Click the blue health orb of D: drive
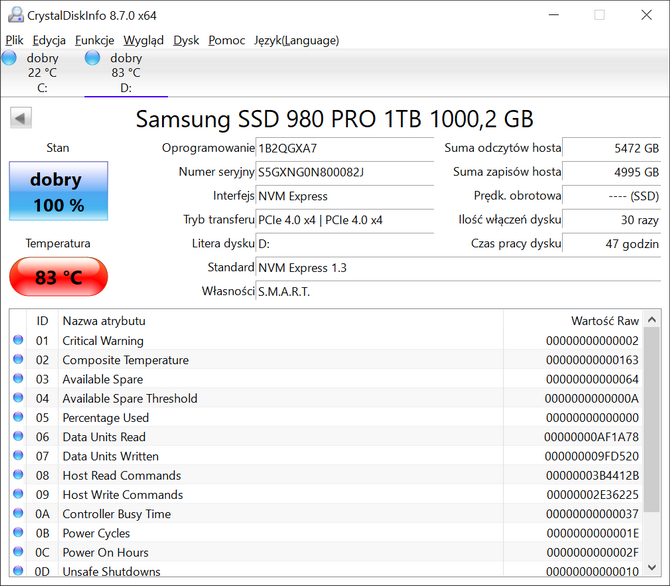Viewport: 670px width, 586px height. click(92, 58)
